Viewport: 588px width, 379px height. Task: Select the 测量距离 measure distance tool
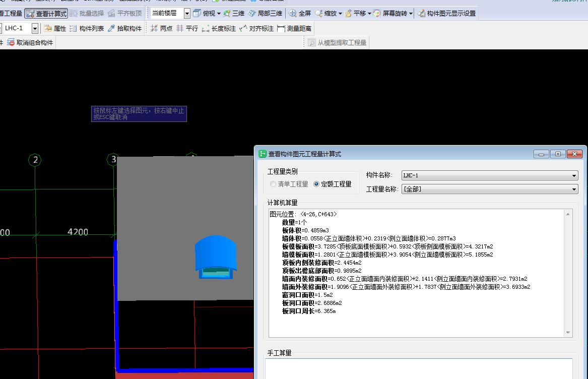(x=294, y=29)
